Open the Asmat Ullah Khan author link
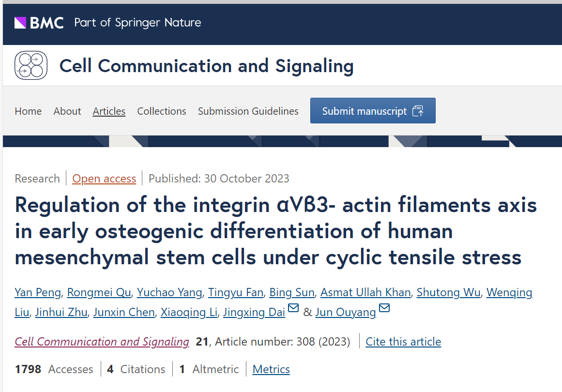562x392 pixels. (x=365, y=292)
